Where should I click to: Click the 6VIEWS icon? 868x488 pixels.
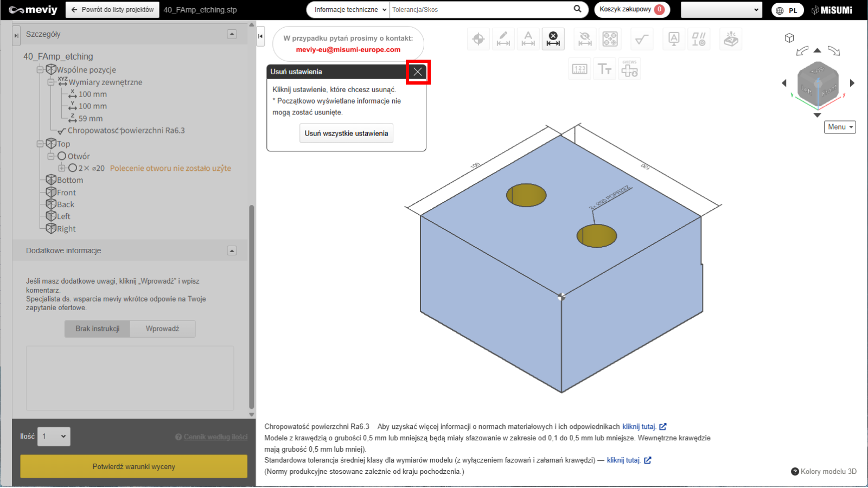(629, 69)
